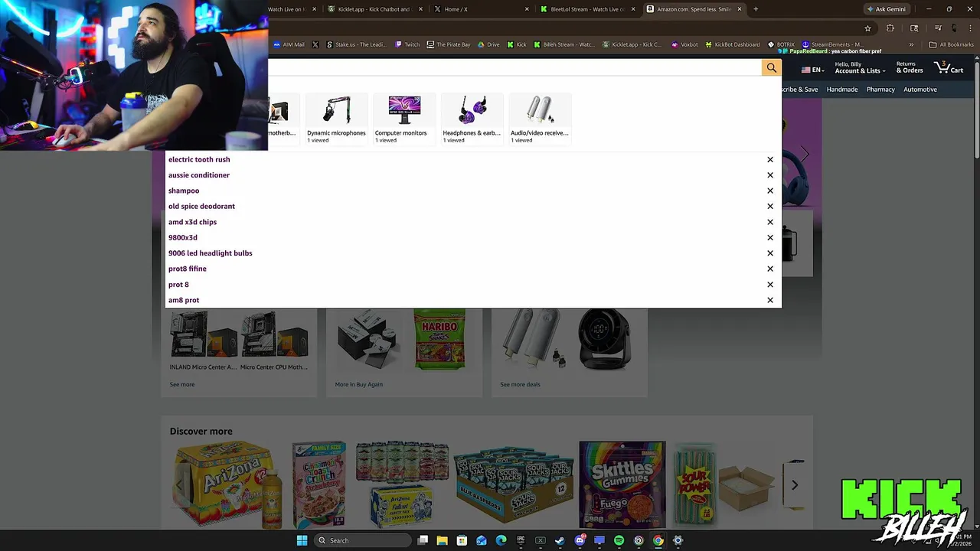Click inside the Amazon search input field
The width and height of the screenshot is (980, 551).
point(514,68)
